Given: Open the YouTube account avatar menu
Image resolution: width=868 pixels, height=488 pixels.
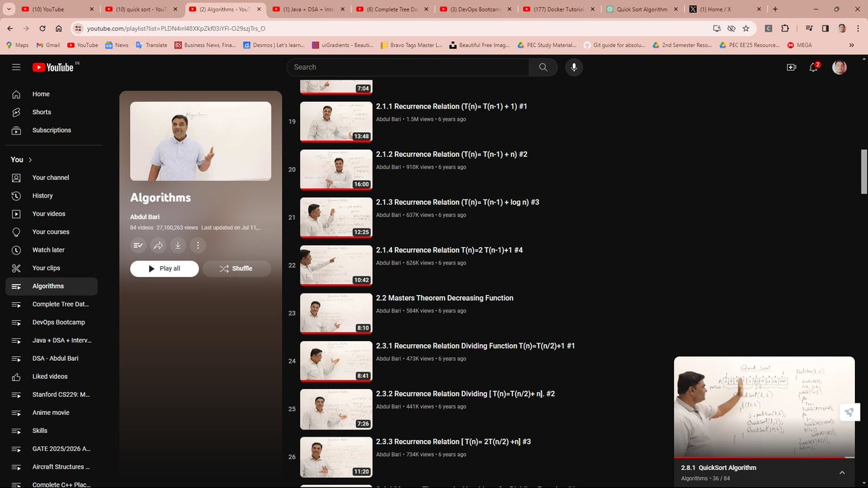Looking at the screenshot, I should tap(840, 67).
